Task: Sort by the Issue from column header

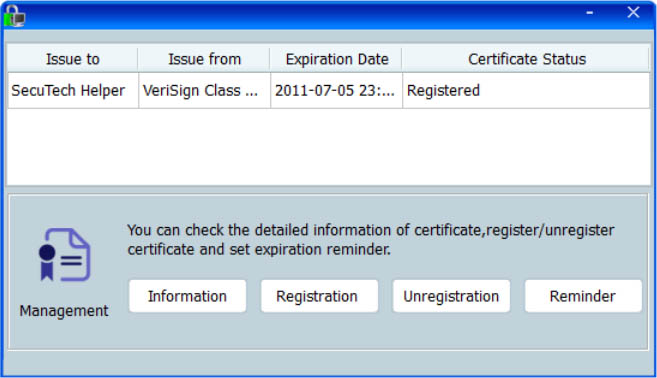Action: (x=204, y=59)
